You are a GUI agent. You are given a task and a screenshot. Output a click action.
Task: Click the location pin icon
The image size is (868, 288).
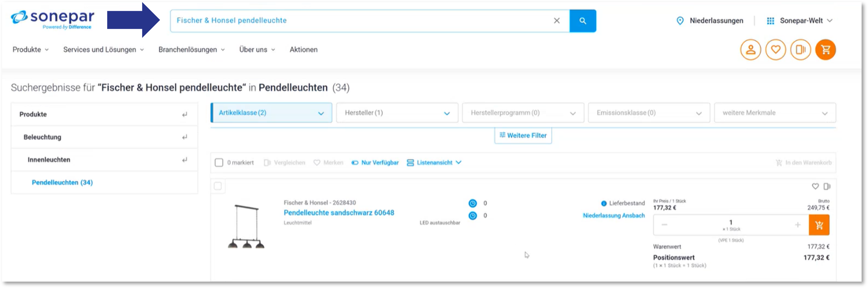coord(680,21)
